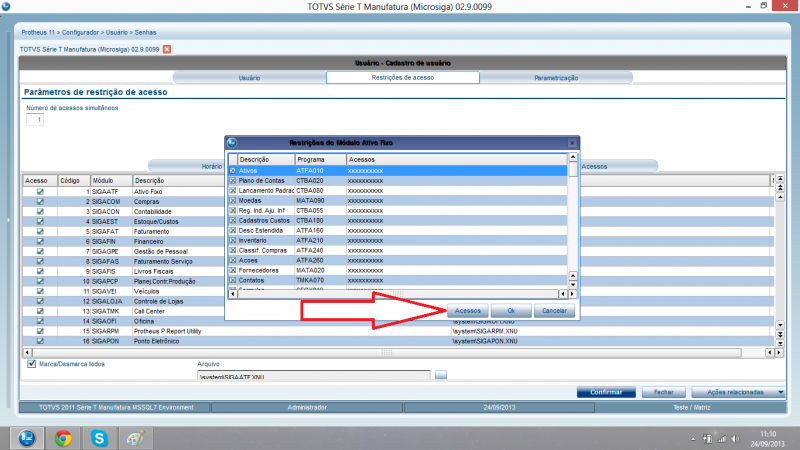Click the Fechar button
This screenshot has width=800, height=450.
pos(663,392)
